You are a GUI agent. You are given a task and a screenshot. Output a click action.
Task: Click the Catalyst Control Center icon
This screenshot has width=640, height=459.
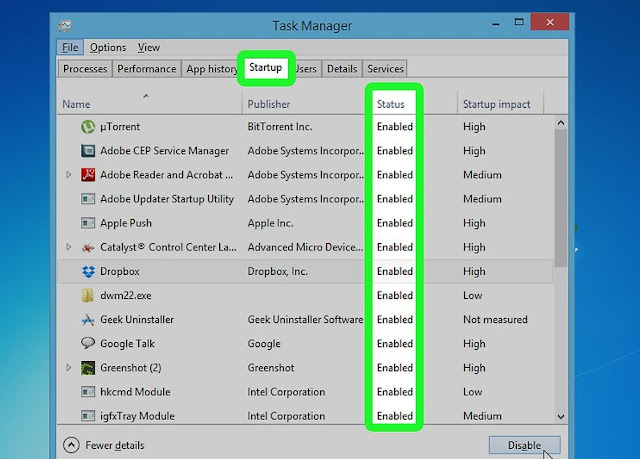click(x=88, y=247)
